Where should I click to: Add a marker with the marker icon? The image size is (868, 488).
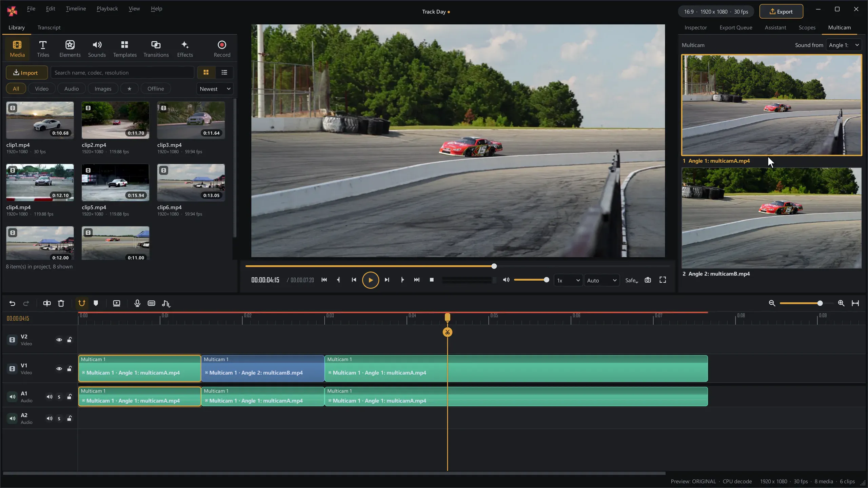pyautogui.click(x=96, y=303)
